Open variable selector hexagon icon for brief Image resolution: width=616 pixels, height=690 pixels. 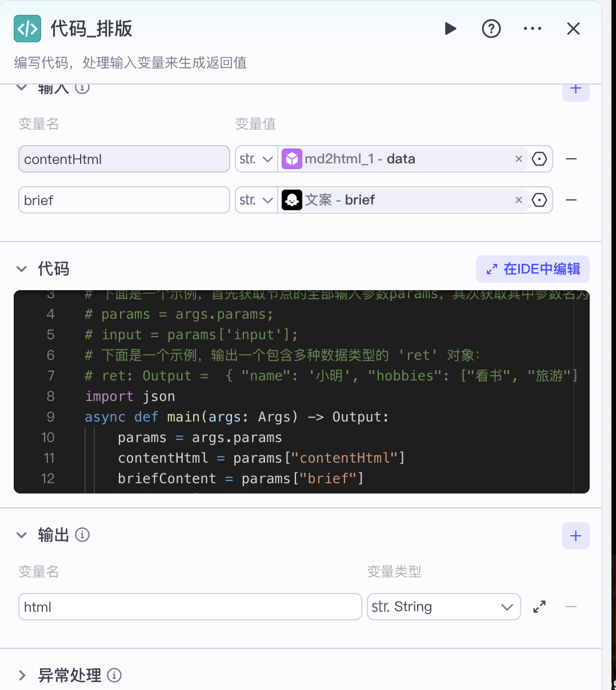tap(539, 200)
